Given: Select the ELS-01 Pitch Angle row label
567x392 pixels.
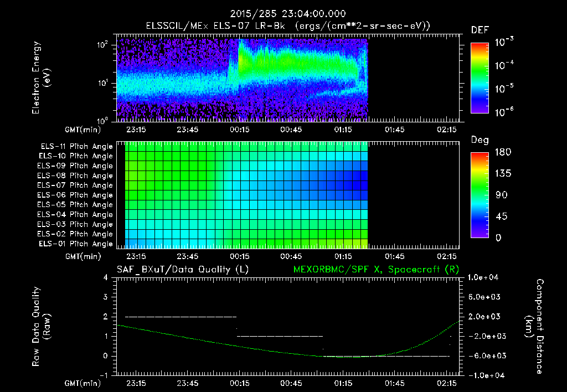Looking at the screenshot, I should click(x=75, y=244).
